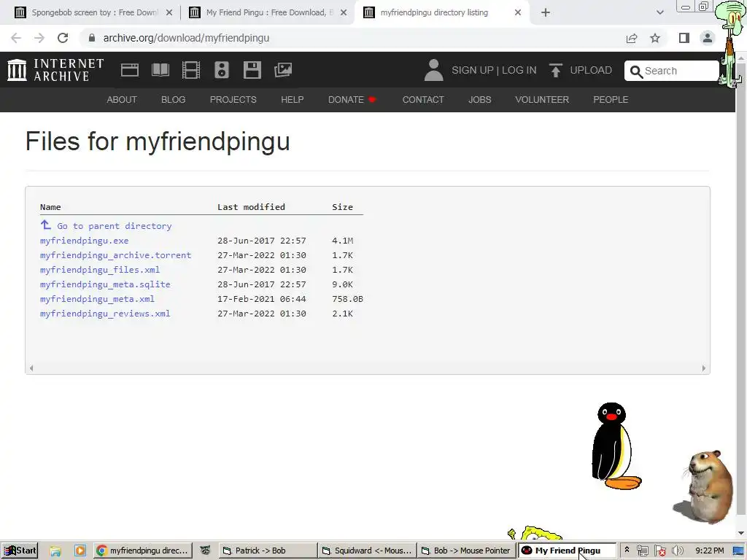Switch to Chrome myfriendpingu taskbar button

click(x=143, y=551)
